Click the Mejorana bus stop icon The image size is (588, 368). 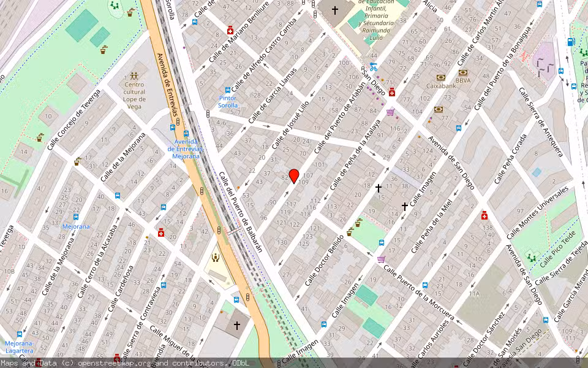click(76, 217)
